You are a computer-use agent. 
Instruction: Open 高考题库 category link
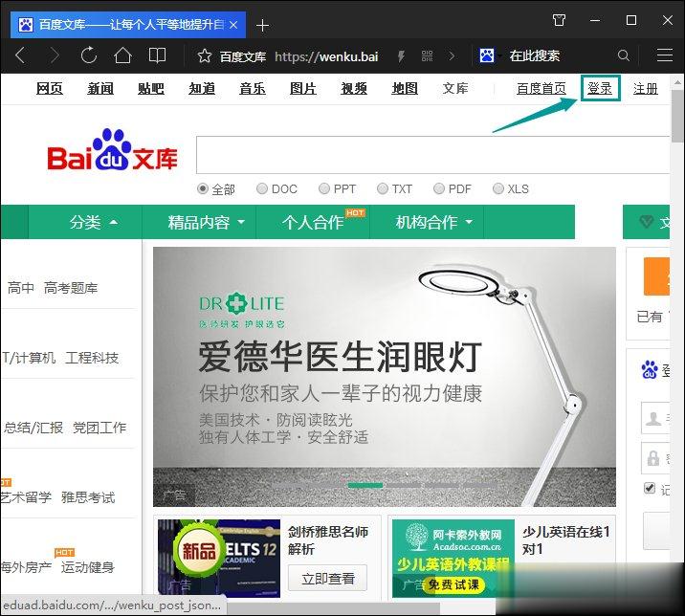[71, 288]
